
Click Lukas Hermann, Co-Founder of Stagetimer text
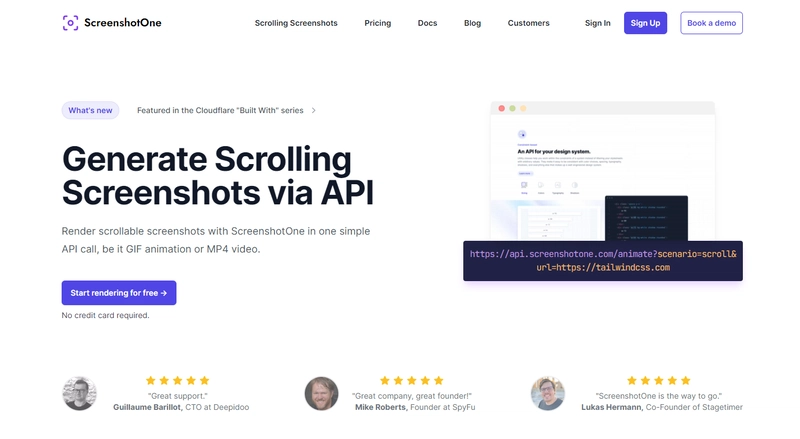(x=662, y=407)
